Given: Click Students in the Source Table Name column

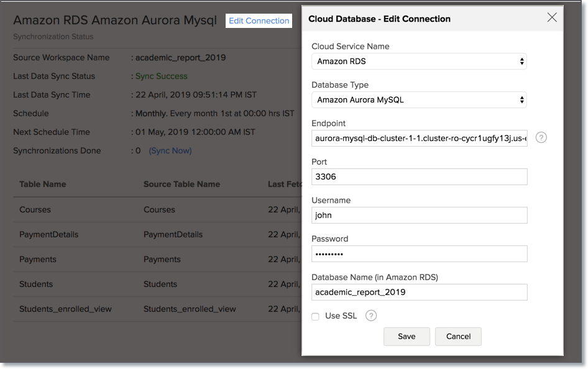Looking at the screenshot, I should 160,284.
